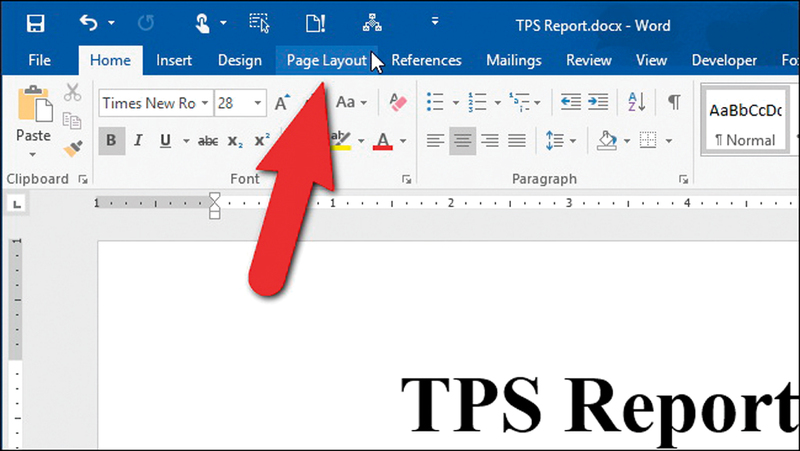Screen dimensions: 800x451
Task: Click the Sort A-Z icon
Action: pyautogui.click(x=636, y=102)
